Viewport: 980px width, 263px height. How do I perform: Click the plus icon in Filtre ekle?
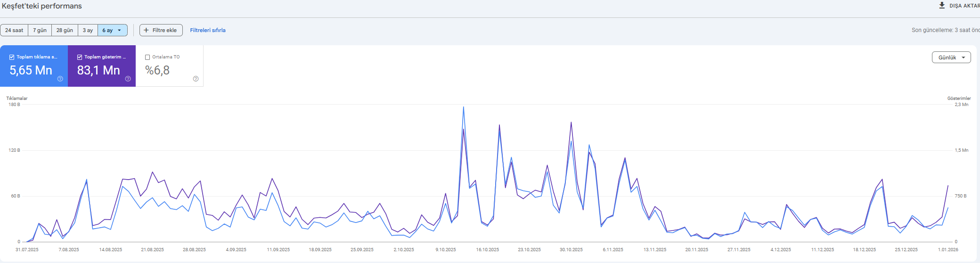pyautogui.click(x=147, y=30)
